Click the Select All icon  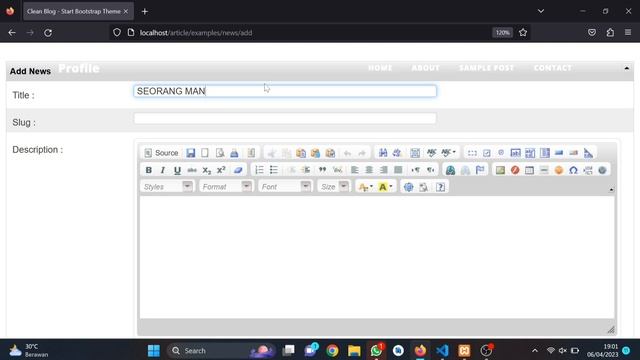(x=415, y=153)
